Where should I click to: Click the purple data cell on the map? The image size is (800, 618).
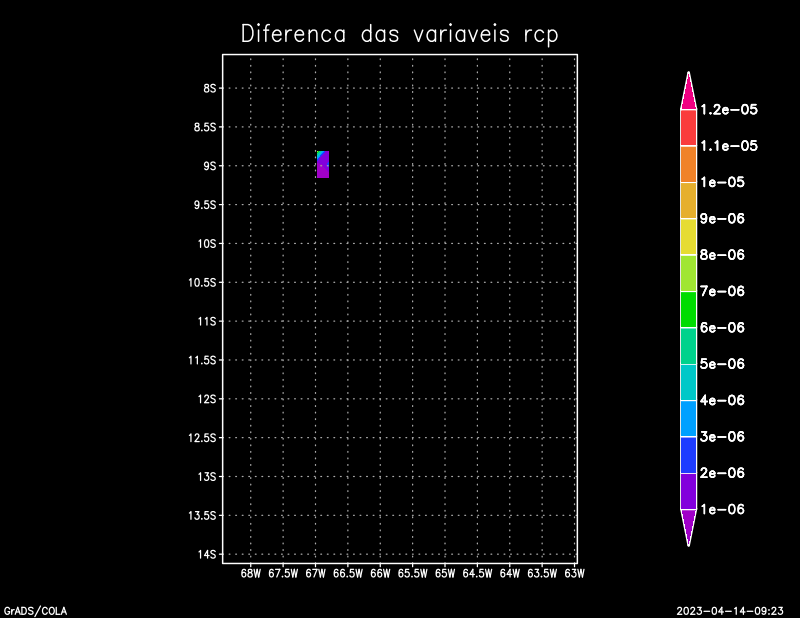coord(323,167)
